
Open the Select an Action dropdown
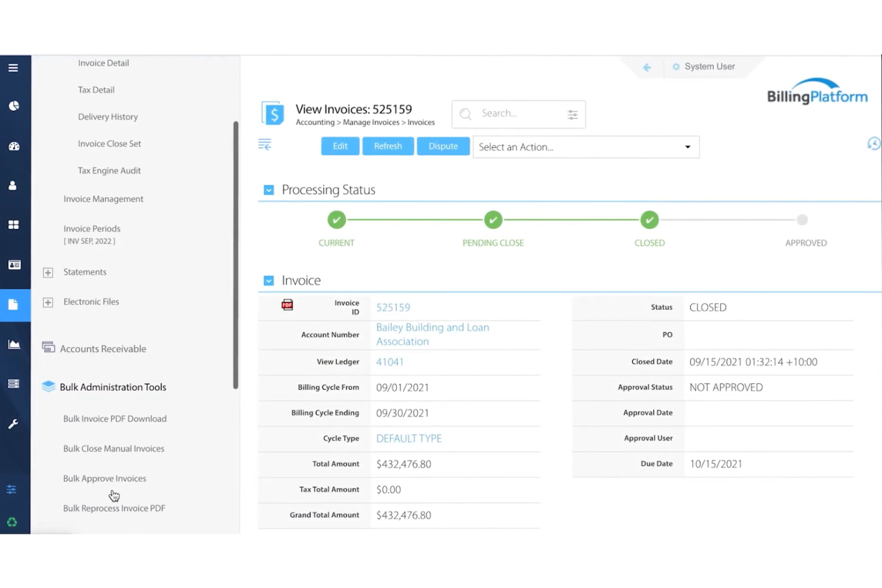click(585, 147)
